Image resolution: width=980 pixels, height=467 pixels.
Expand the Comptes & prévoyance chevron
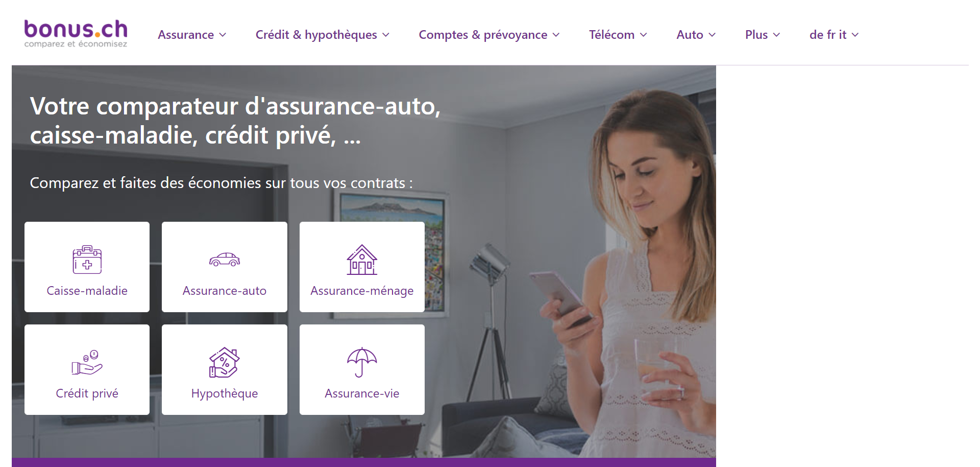pyautogui.click(x=556, y=35)
